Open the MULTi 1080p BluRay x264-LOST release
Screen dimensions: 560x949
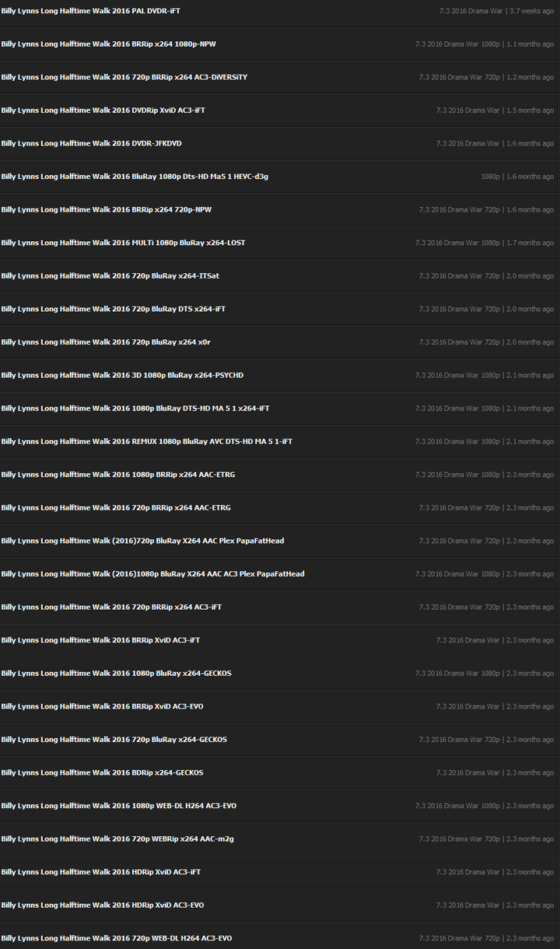(x=123, y=243)
